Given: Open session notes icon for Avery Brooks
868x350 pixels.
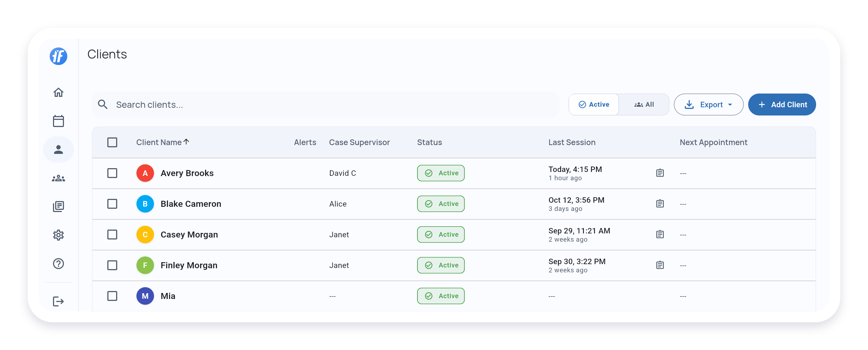Looking at the screenshot, I should click(x=660, y=173).
